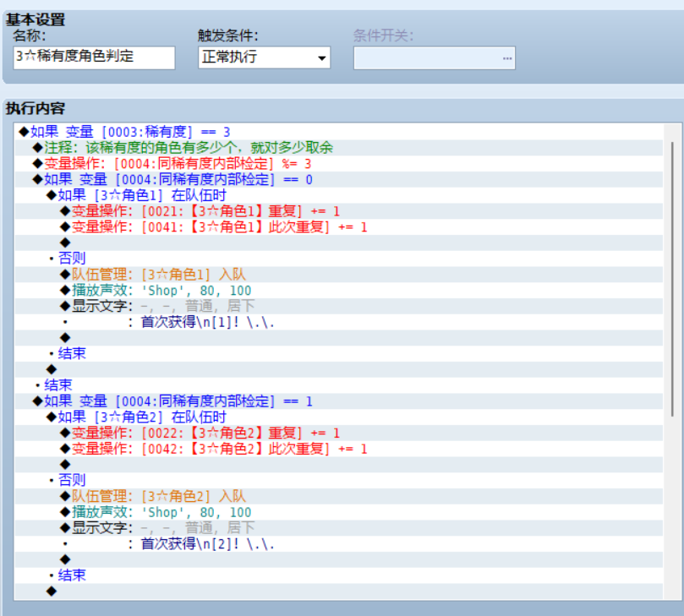Viewport: 684px width, 616px height.
Task: Select the '显示文字' line above 首次获得\n[1]
Action: [x=339, y=306]
